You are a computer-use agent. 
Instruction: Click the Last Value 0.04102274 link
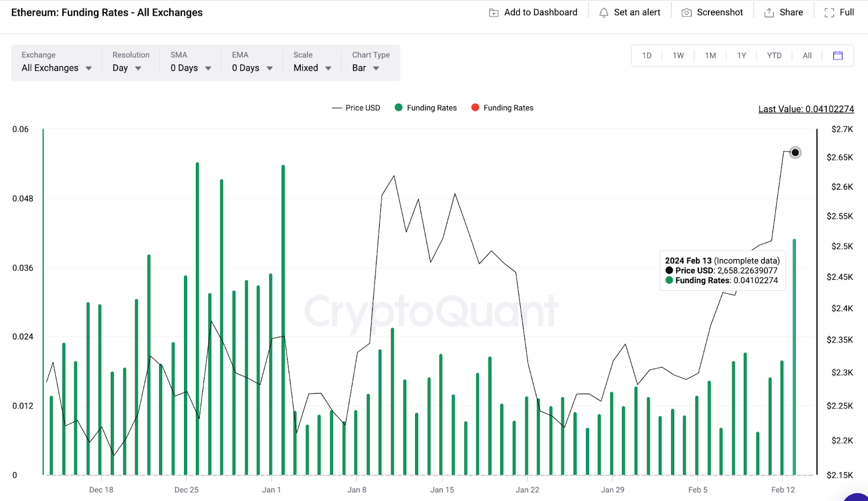[806, 109]
